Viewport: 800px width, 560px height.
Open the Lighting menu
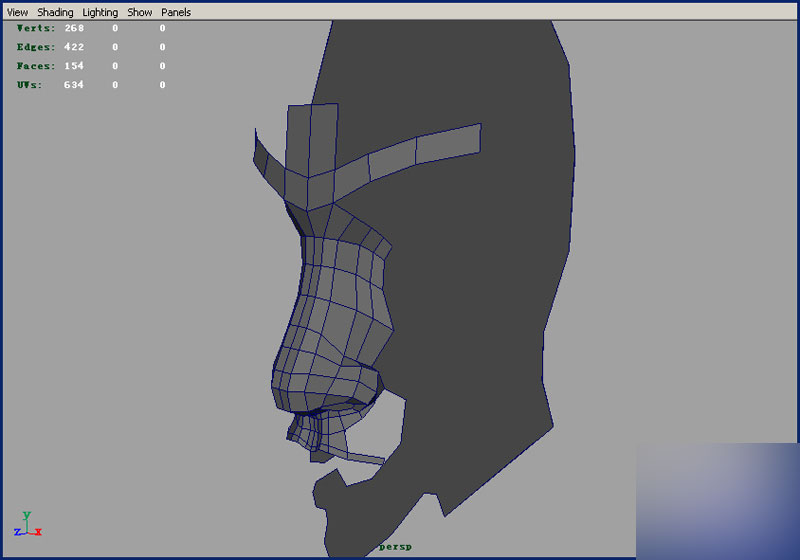[x=100, y=12]
